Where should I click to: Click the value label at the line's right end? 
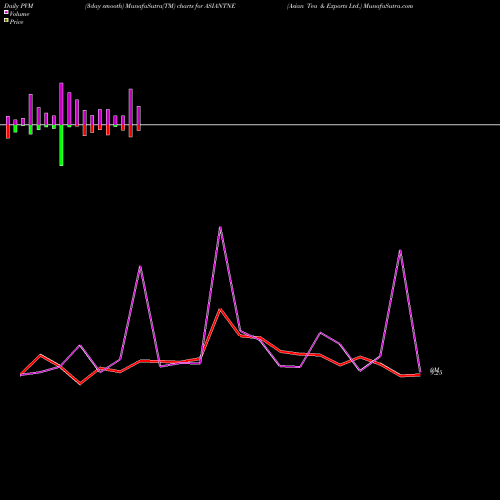coord(436,371)
